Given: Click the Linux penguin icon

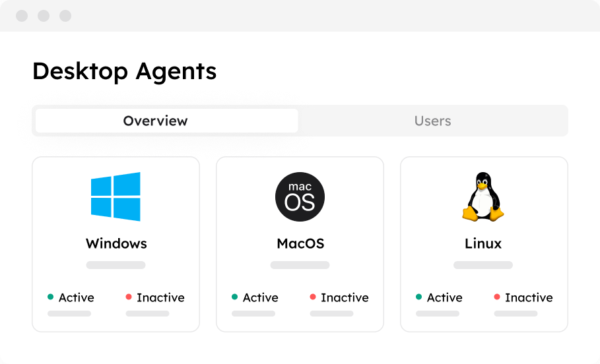Looking at the screenshot, I should coord(483,197).
